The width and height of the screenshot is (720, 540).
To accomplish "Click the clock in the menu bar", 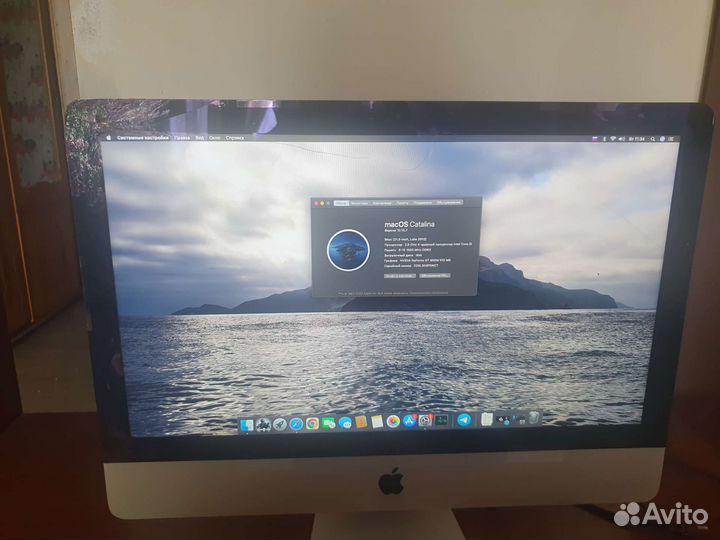I will click(637, 139).
